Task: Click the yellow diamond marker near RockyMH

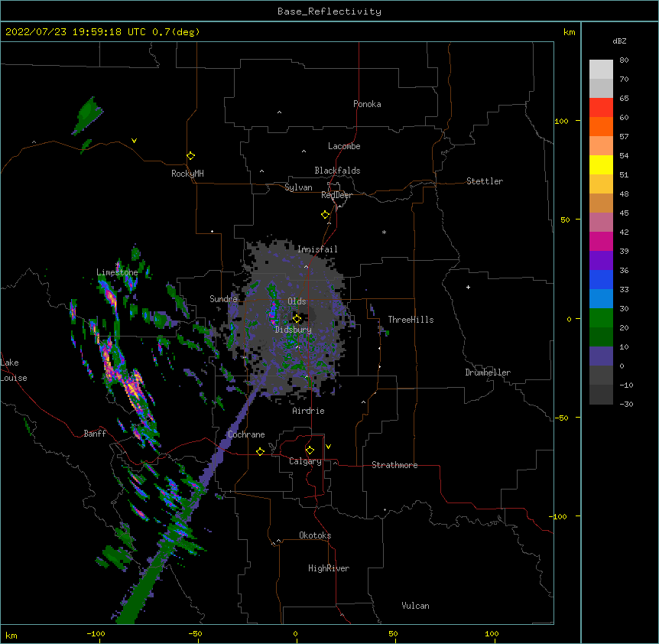Action: click(x=191, y=156)
